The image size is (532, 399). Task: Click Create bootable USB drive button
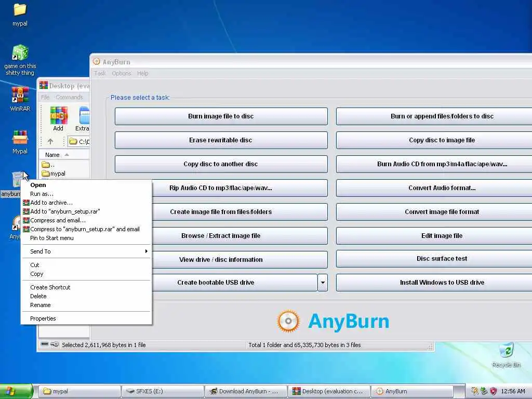(x=234, y=283)
